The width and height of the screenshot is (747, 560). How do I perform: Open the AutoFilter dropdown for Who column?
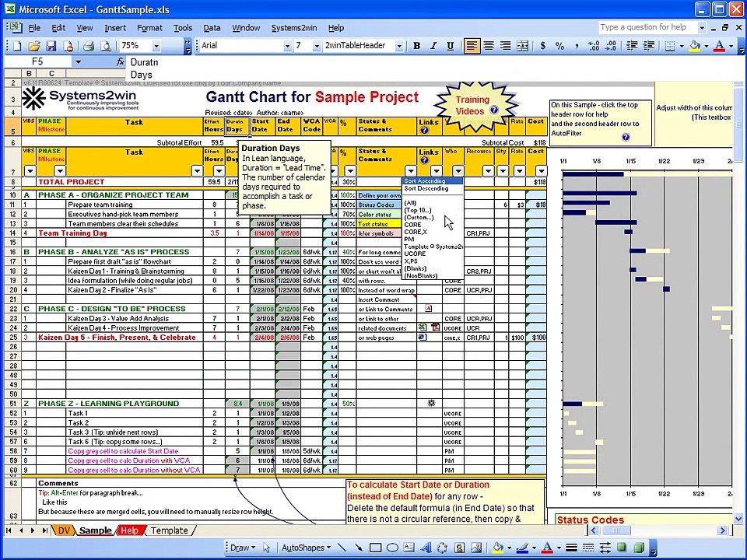458,170
